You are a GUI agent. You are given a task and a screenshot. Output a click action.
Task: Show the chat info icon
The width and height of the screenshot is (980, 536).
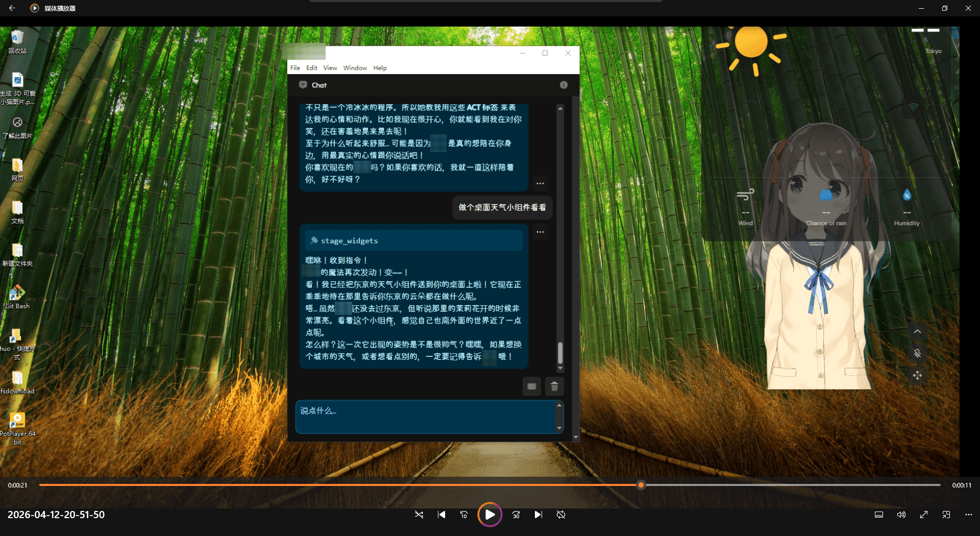[563, 85]
